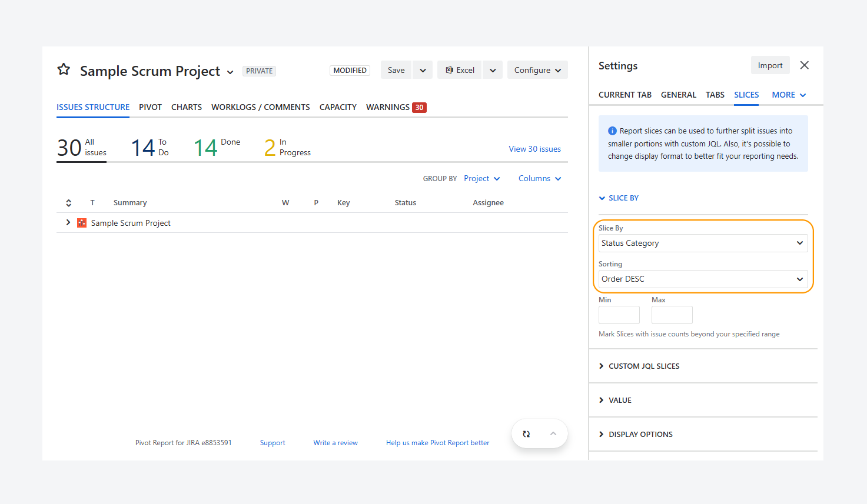
Task: Switch to the ISSUES STRUCTURE tab
Action: [x=93, y=107]
